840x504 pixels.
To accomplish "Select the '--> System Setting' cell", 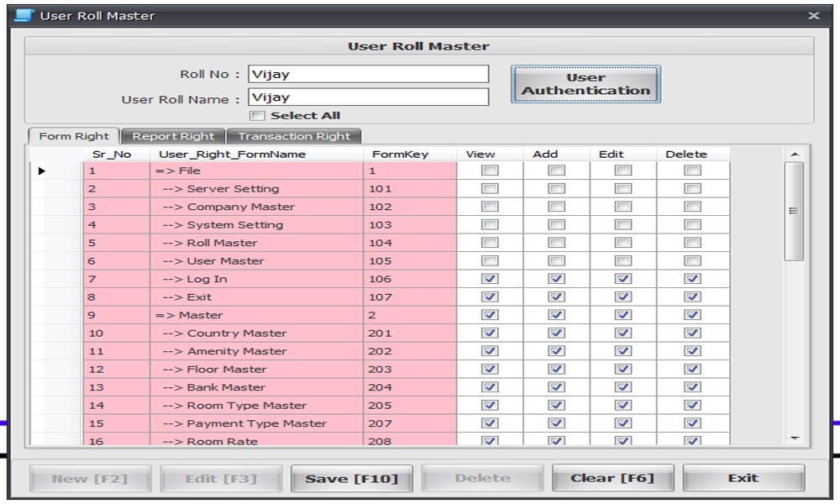I will [256, 225].
